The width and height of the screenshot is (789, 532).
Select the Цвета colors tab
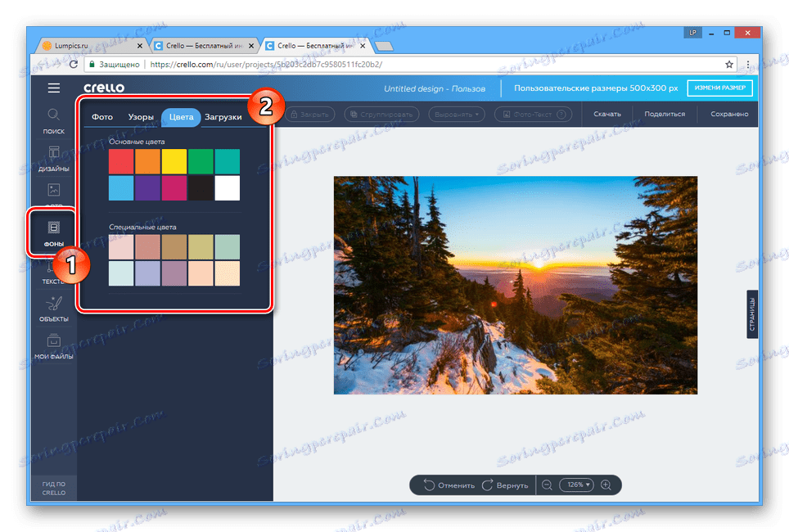(181, 117)
